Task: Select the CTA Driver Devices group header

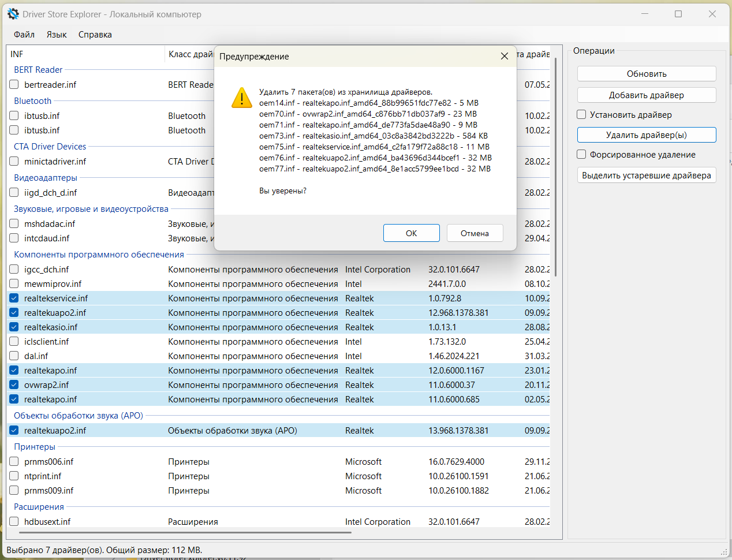Action: coord(50,147)
